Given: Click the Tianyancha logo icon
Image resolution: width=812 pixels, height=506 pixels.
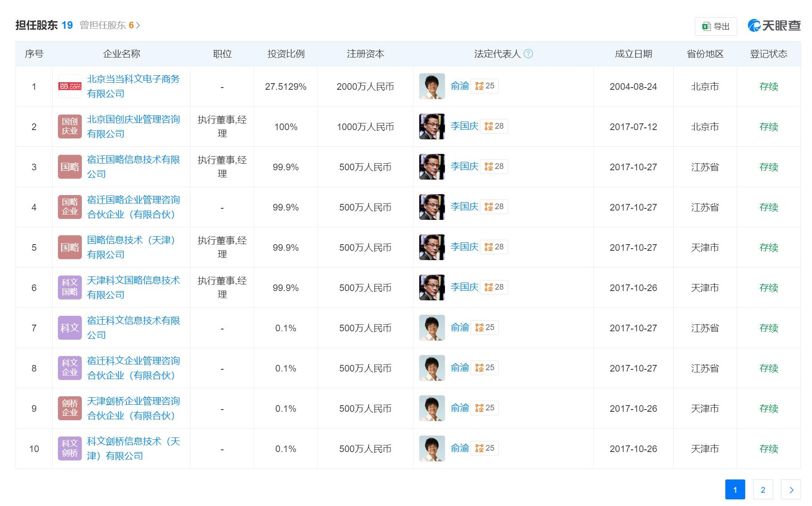Looking at the screenshot, I should [754, 26].
